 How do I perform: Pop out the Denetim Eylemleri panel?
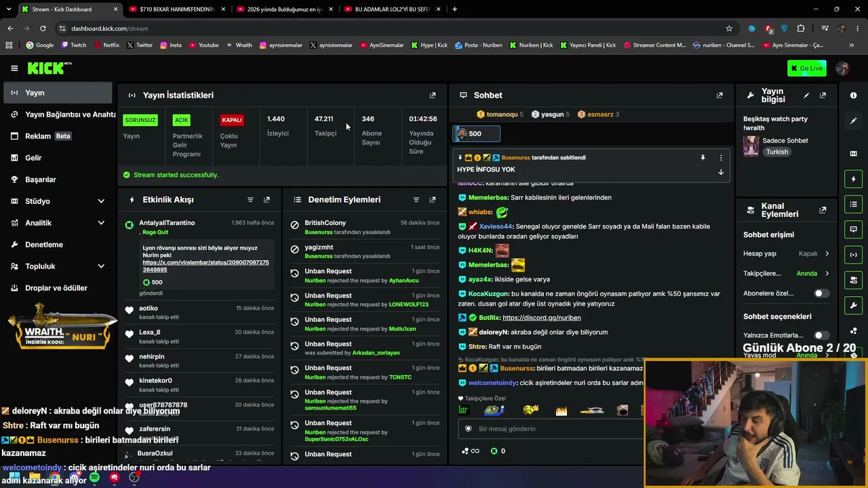pyautogui.click(x=433, y=200)
